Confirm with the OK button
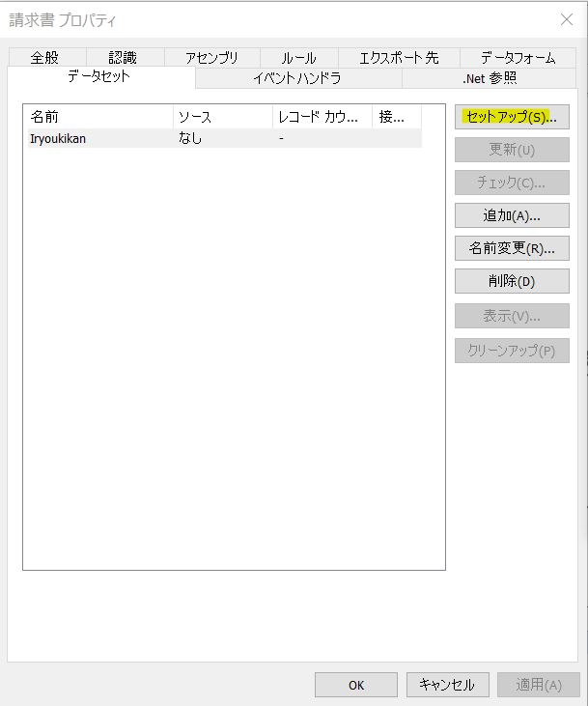The image size is (588, 706). [356, 685]
